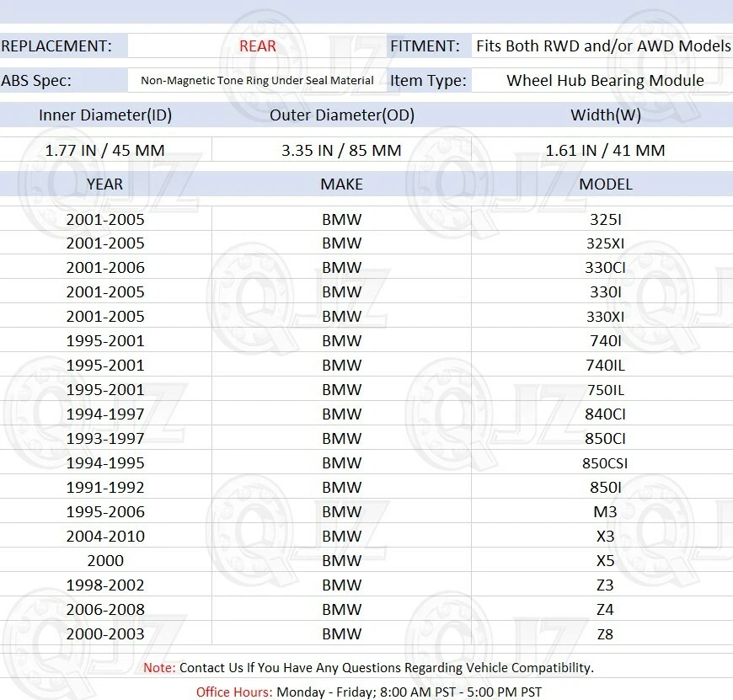This screenshot has height=700, width=733.
Task: Click the 1.77 IN / 45 MM value
Action: point(105,151)
